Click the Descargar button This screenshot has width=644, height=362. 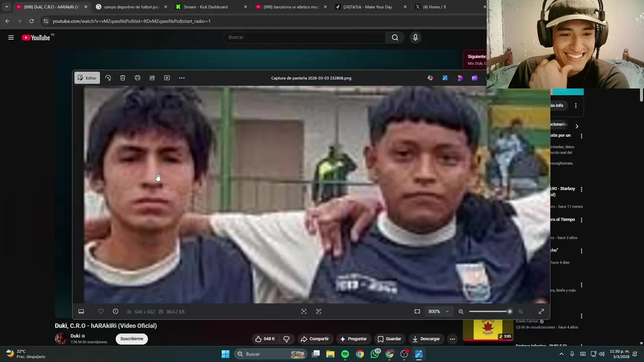point(426,339)
